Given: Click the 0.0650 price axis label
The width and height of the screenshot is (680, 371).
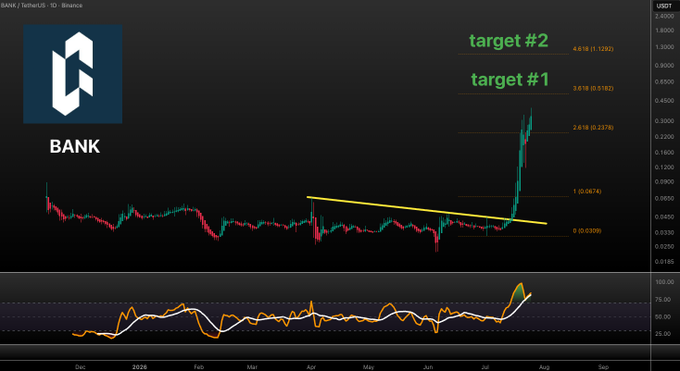Looking at the screenshot, I should point(664,198).
